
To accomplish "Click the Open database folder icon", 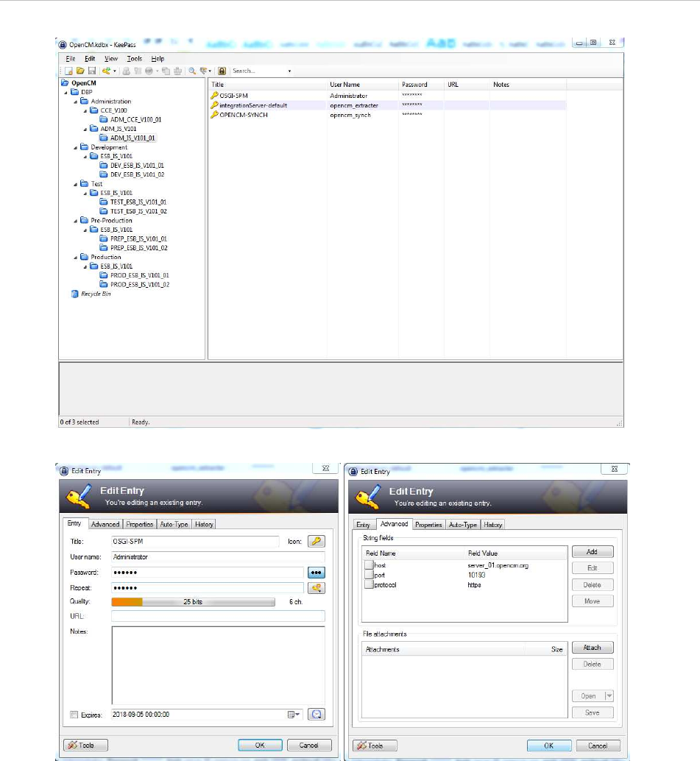I will (80, 71).
